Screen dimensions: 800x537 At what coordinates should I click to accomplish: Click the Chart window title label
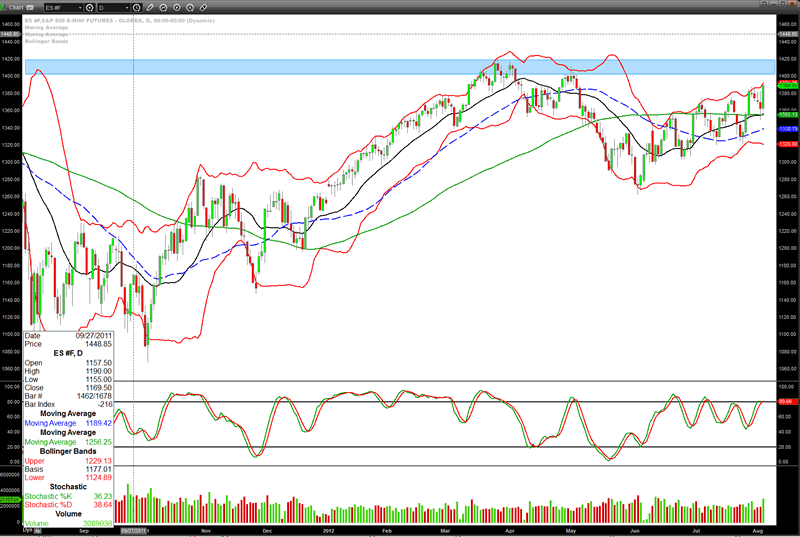(x=16, y=8)
